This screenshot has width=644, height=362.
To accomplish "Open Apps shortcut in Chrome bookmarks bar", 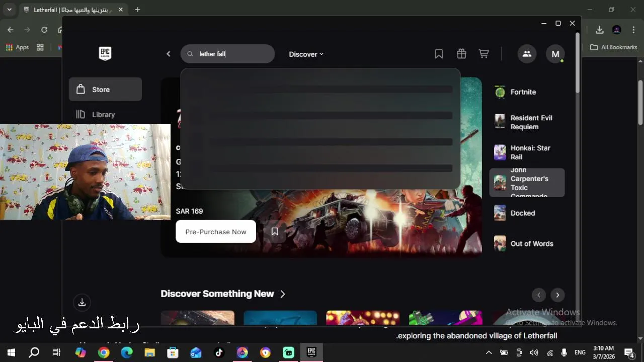I will pyautogui.click(x=18, y=47).
